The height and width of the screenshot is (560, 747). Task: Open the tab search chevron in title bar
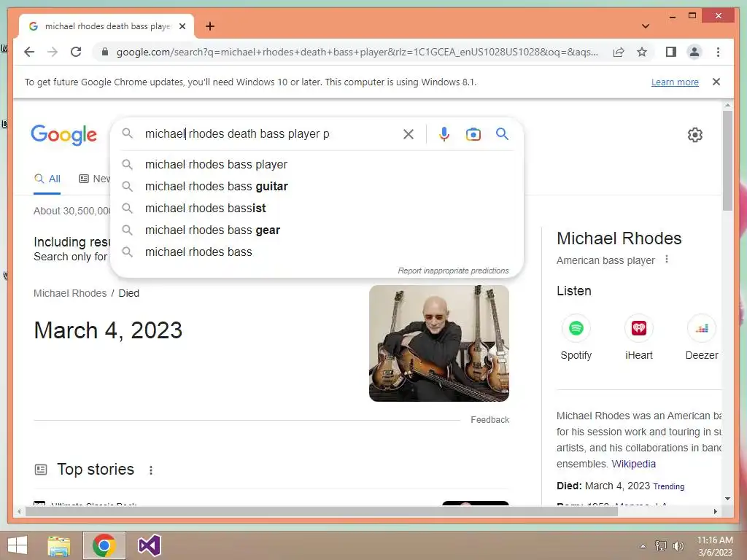645,26
